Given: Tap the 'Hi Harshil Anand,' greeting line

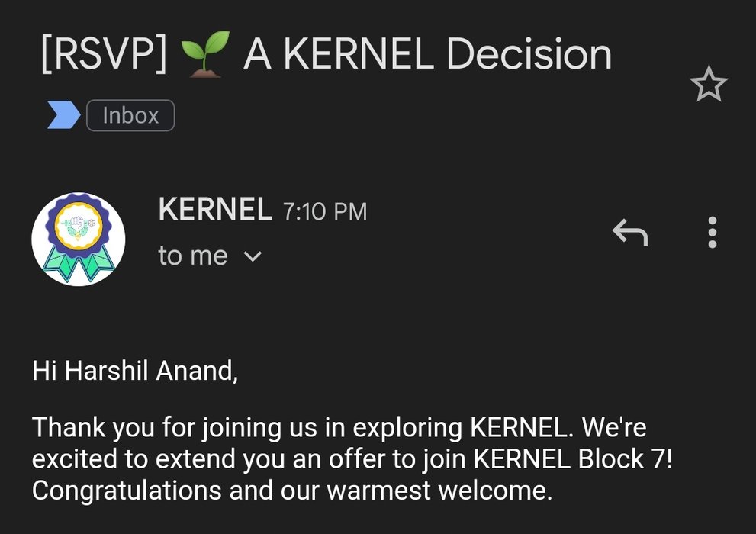Looking at the screenshot, I should 135,371.
